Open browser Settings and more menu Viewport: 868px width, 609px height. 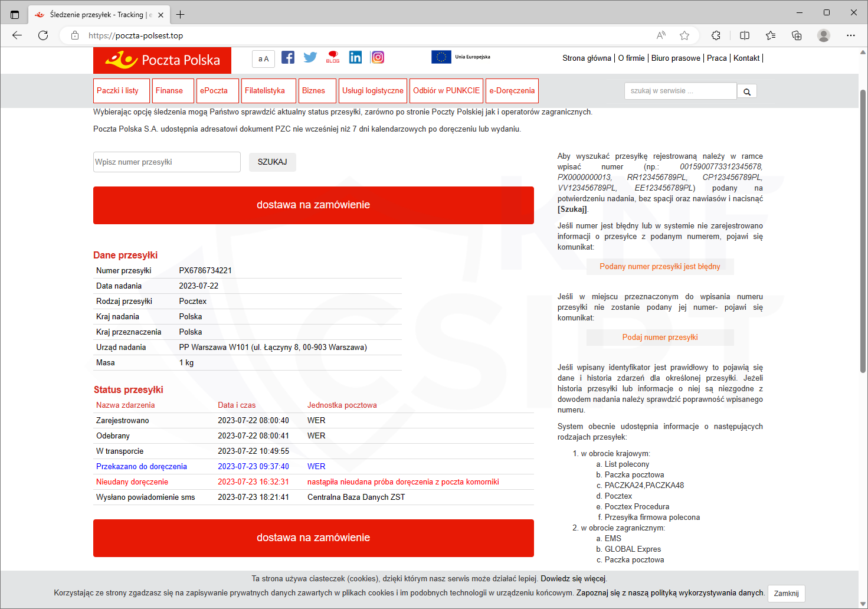click(850, 35)
